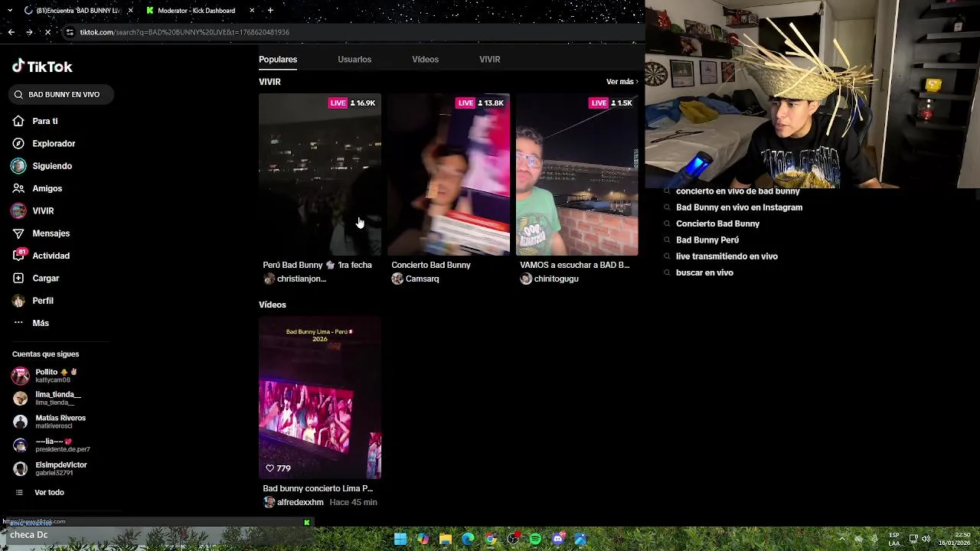Viewport: 980px width, 551px height.
Task: Open the Cargar upload icon
Action: point(18,278)
